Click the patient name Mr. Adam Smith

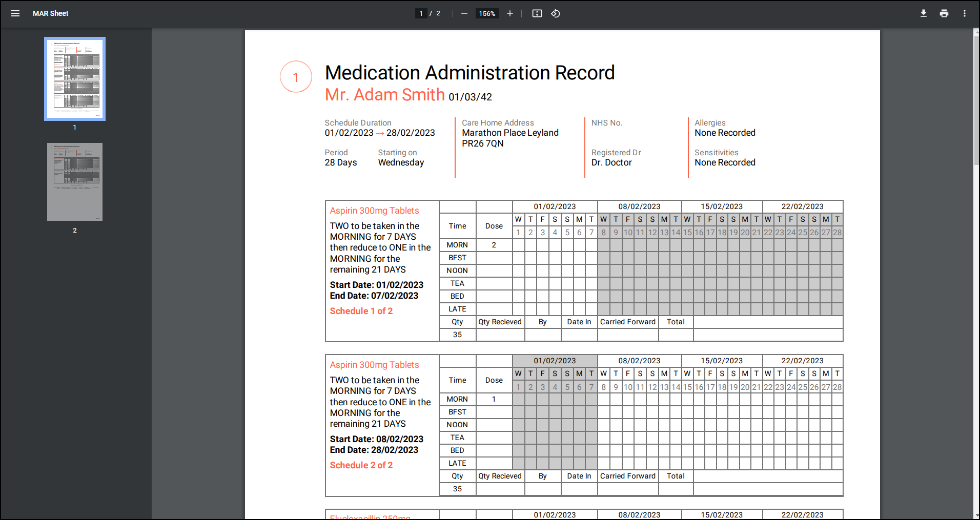tap(384, 95)
